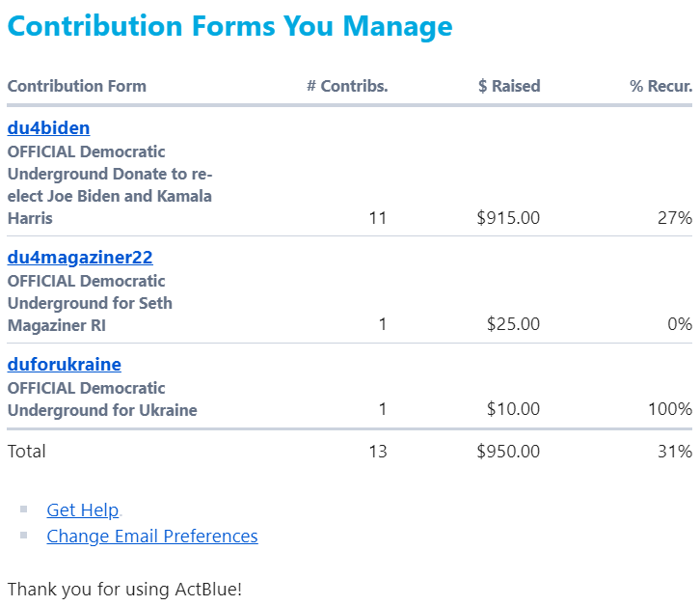Click the $ Raised column header
Viewport: 700px width, 606px height.
[x=509, y=86]
